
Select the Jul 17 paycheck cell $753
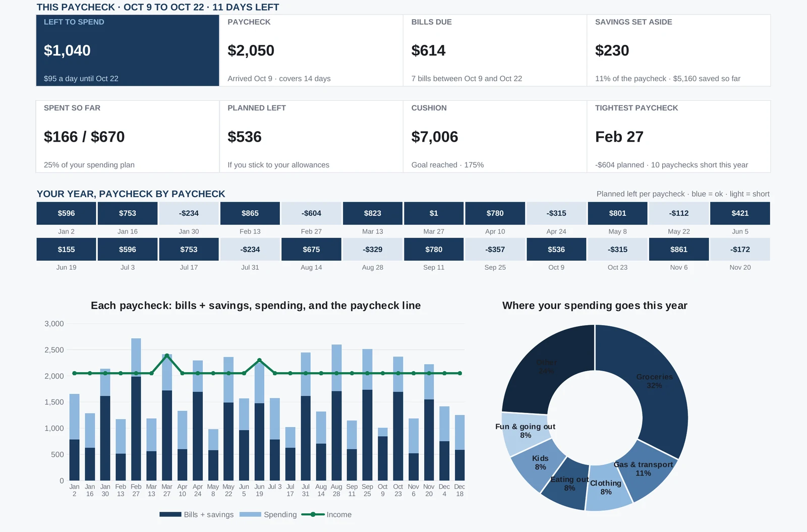point(189,250)
